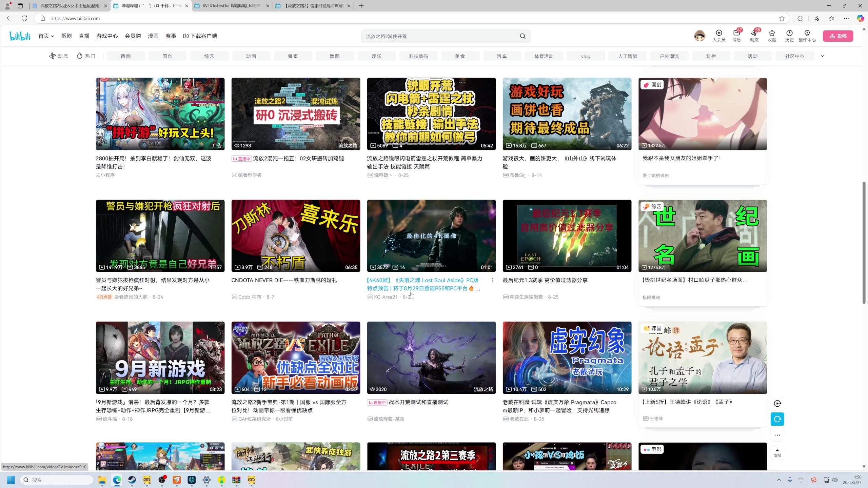Select 国创 category button

[x=167, y=56]
